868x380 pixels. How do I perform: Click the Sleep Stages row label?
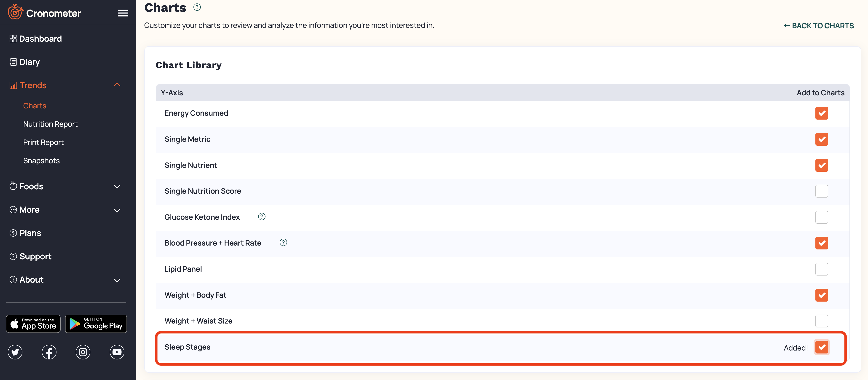pos(187,347)
